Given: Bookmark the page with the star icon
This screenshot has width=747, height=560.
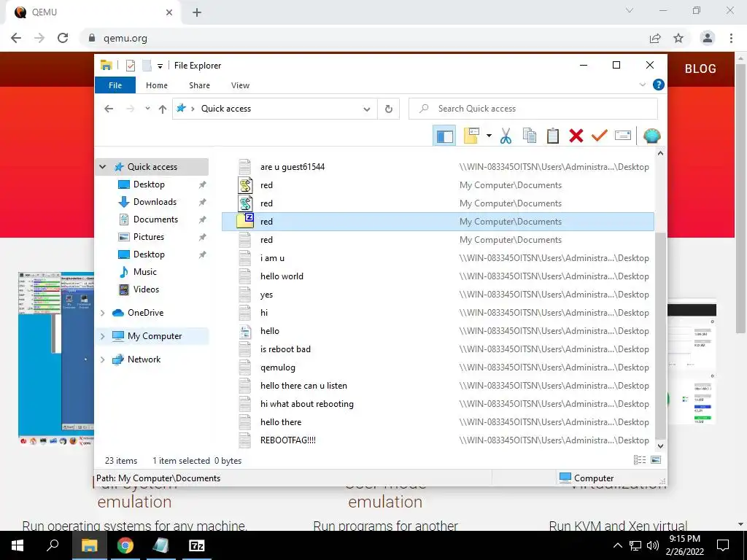Looking at the screenshot, I should 678,38.
